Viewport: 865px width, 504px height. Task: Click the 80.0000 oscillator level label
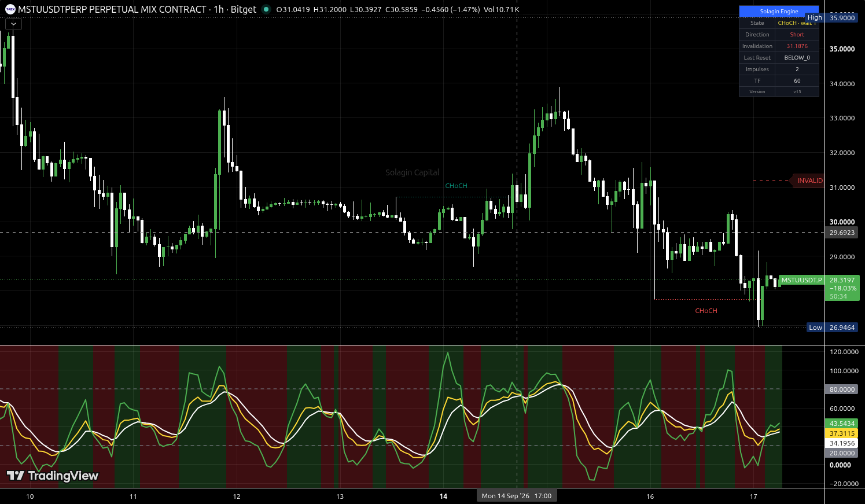click(x=842, y=389)
